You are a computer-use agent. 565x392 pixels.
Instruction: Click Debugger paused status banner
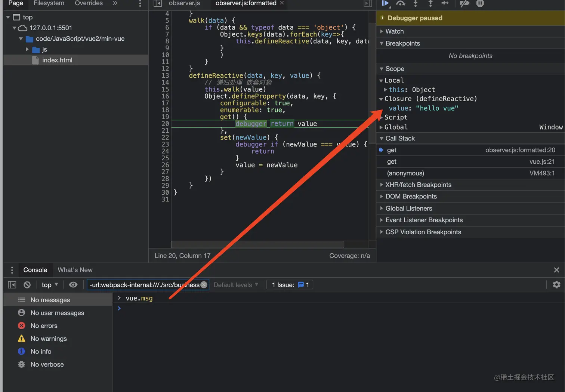pyautogui.click(x=470, y=18)
